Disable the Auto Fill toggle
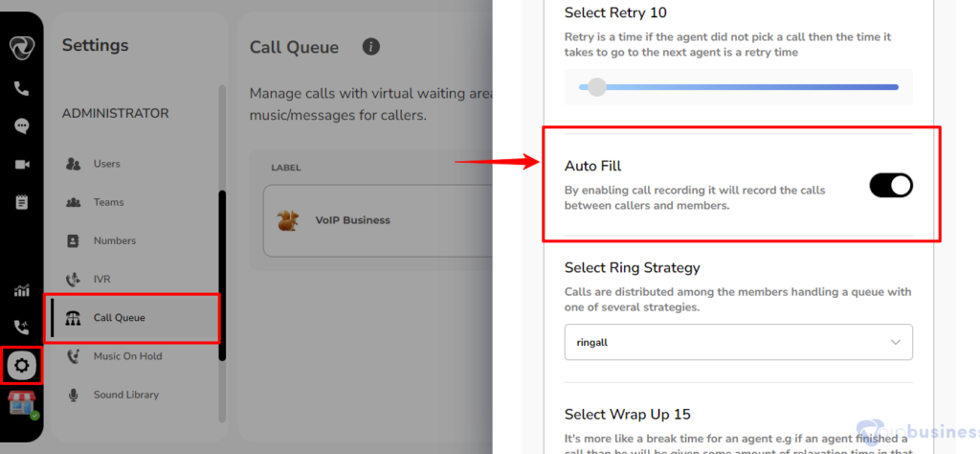This screenshot has height=454, width=980. pos(891,186)
